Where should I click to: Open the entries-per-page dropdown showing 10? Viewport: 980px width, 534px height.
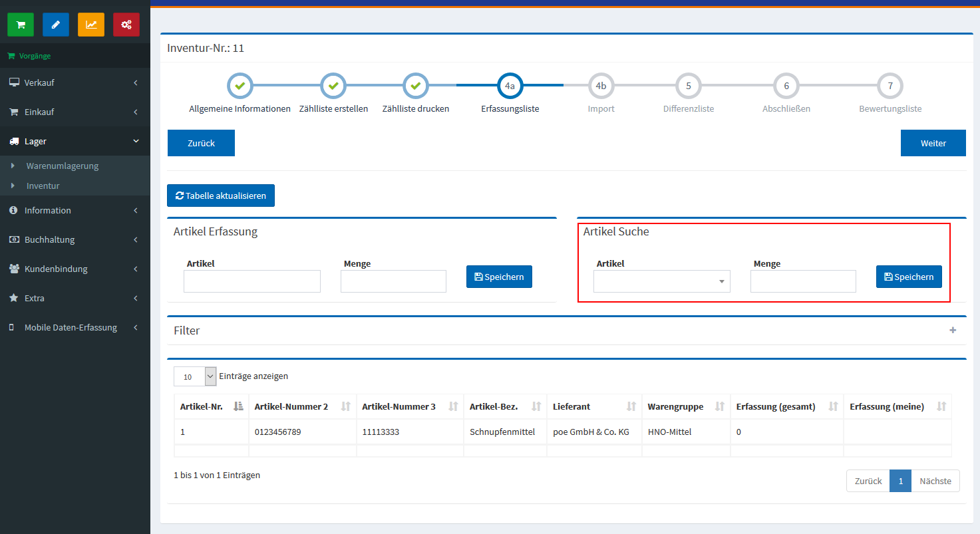195,376
